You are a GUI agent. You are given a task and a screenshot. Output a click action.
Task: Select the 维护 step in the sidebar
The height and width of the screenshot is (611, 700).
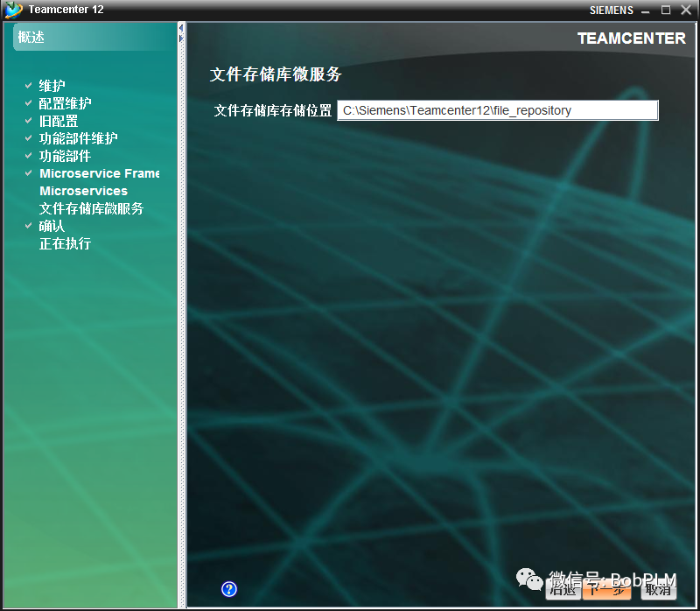[x=52, y=85]
